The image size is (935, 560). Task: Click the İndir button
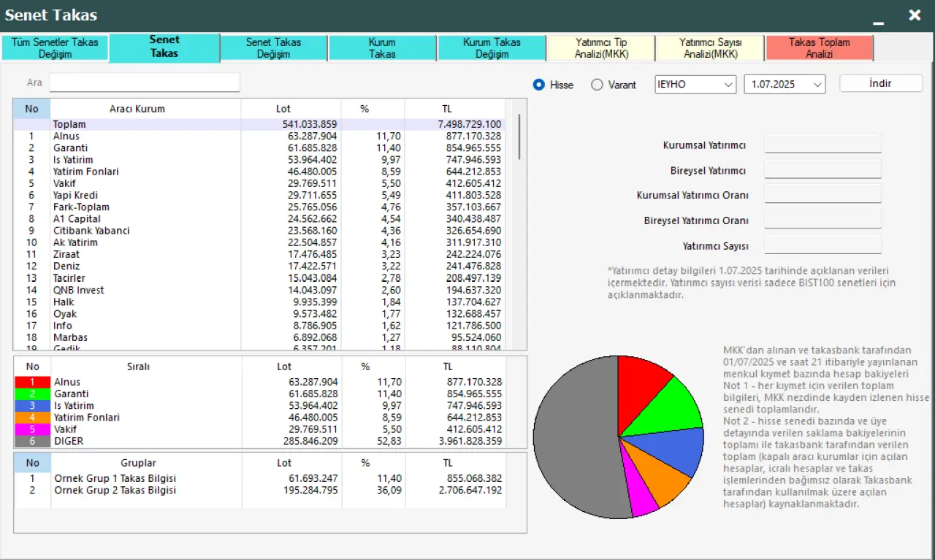[x=880, y=83]
